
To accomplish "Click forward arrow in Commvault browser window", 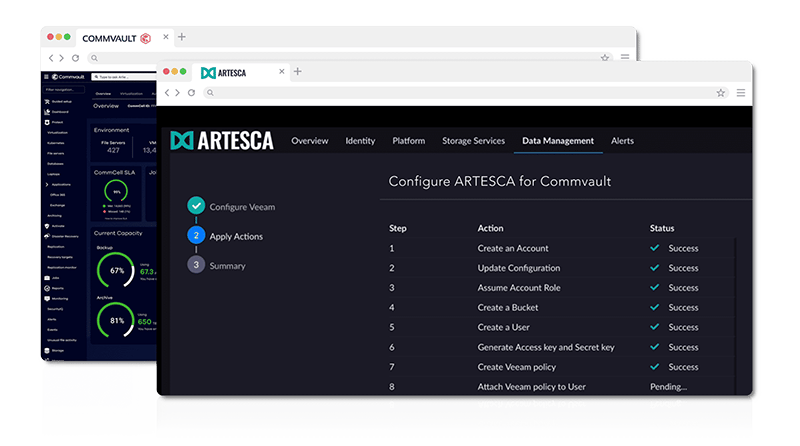I will tap(61, 58).
